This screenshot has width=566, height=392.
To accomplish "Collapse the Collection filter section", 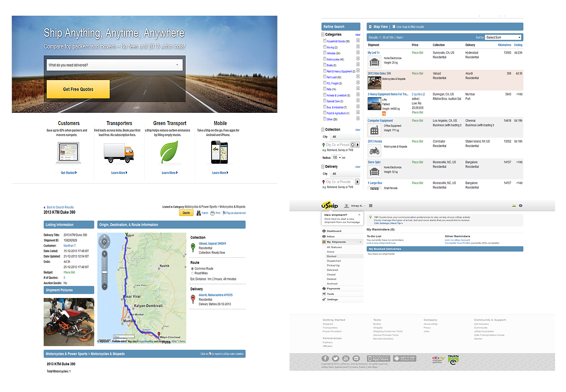I will pyautogui.click(x=323, y=130).
